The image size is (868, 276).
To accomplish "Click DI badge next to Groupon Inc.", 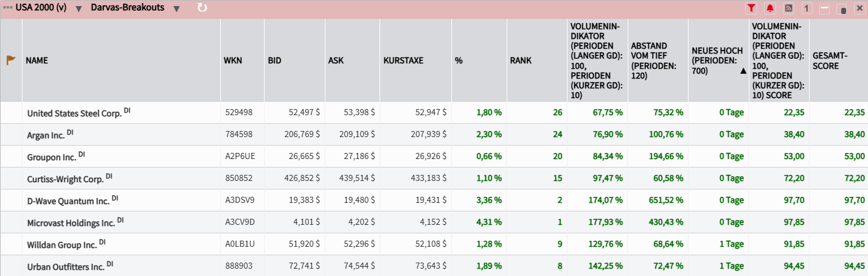I will click(x=82, y=154).
